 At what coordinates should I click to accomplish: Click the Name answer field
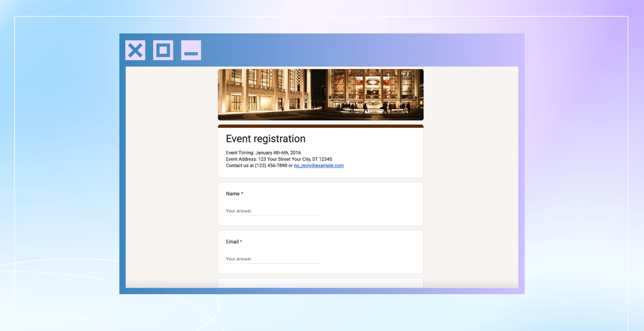pos(273,211)
